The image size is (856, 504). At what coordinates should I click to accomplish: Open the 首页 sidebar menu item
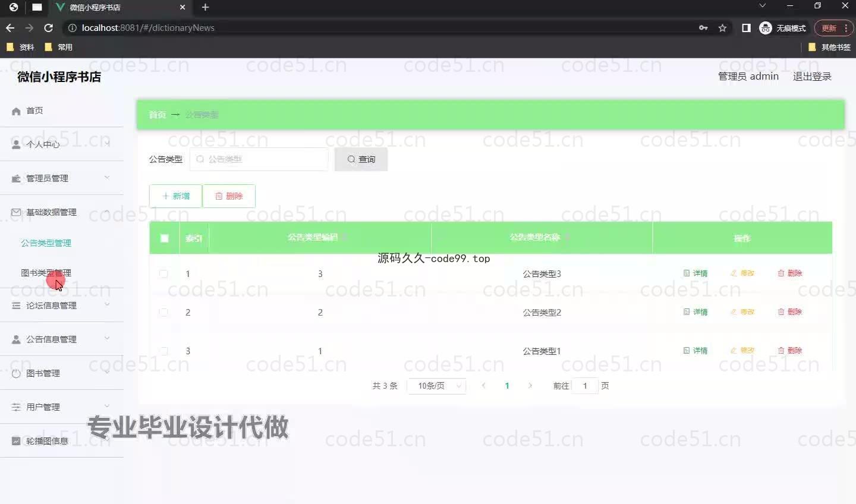62,111
